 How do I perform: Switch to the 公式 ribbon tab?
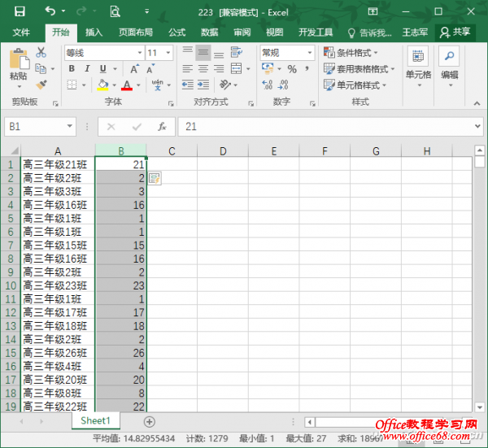coord(176,33)
